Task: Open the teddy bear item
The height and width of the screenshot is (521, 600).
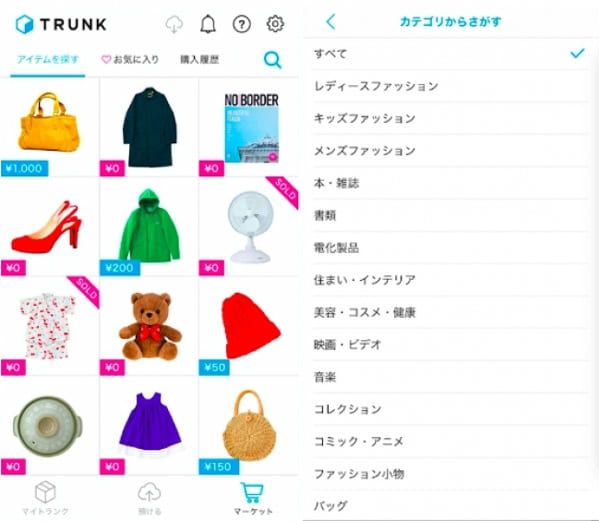Action: (149, 326)
